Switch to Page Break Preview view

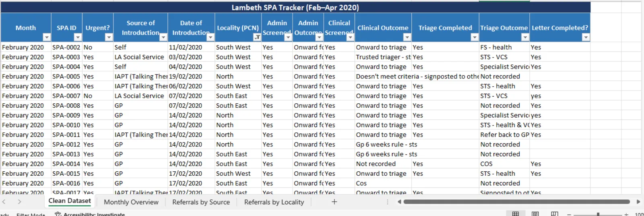coord(555,214)
